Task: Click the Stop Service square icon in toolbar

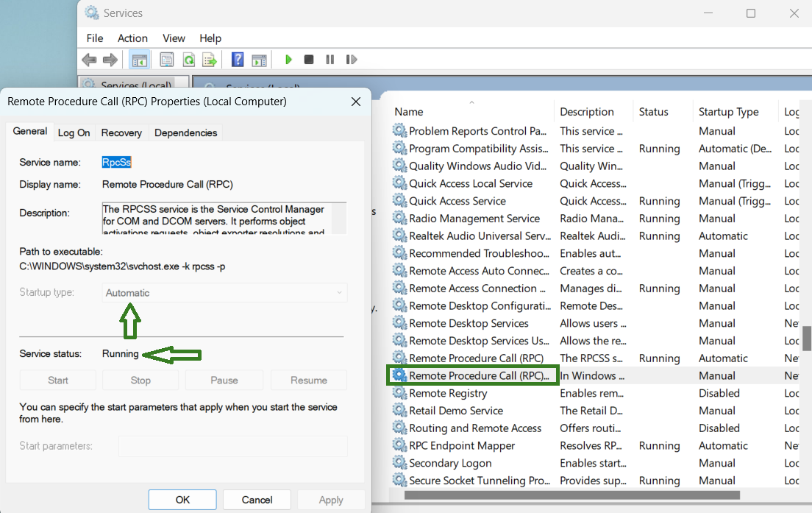Action: click(x=309, y=60)
